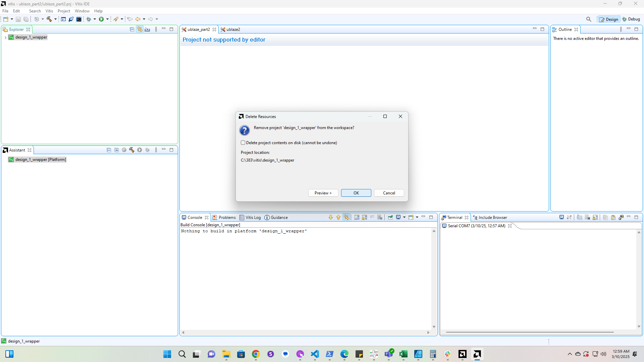Open the Build hammer dropdown arrow
644x362 pixels.
pyautogui.click(x=55, y=19)
